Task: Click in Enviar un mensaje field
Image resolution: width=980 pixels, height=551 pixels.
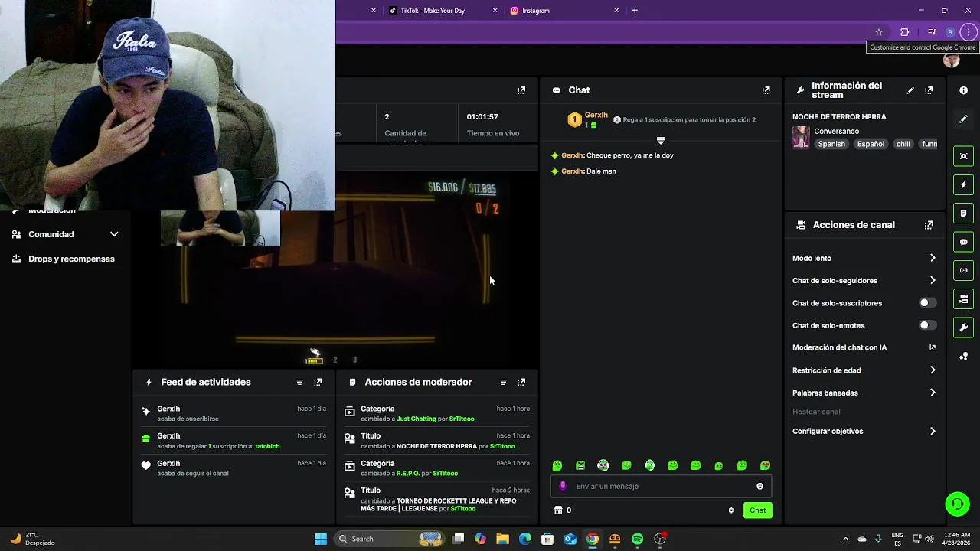Action: [x=660, y=486]
